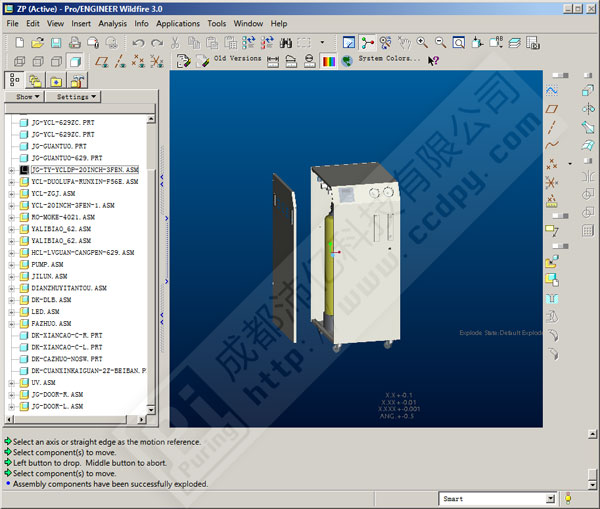
Task: Expand JG-TY-YCLDP-20INCH-3FEN.ASM node
Action: click(11, 170)
